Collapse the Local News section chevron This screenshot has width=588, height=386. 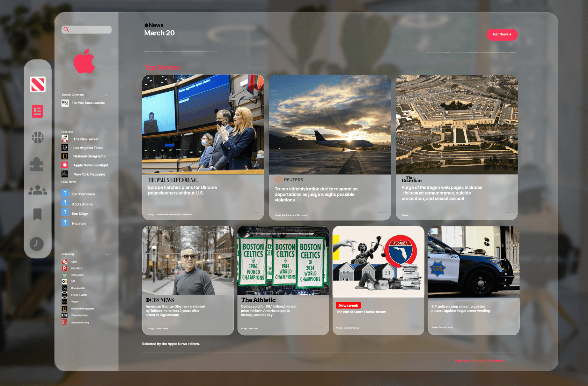point(107,182)
